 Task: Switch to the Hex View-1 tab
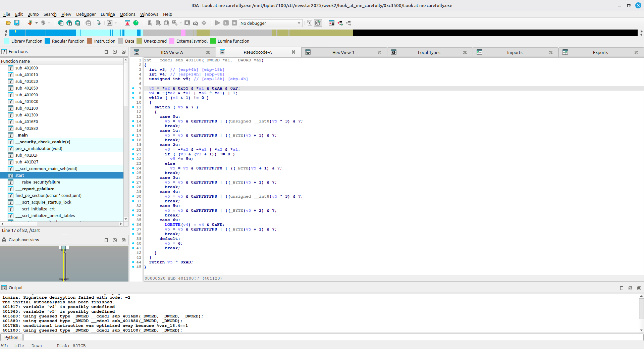point(343,52)
